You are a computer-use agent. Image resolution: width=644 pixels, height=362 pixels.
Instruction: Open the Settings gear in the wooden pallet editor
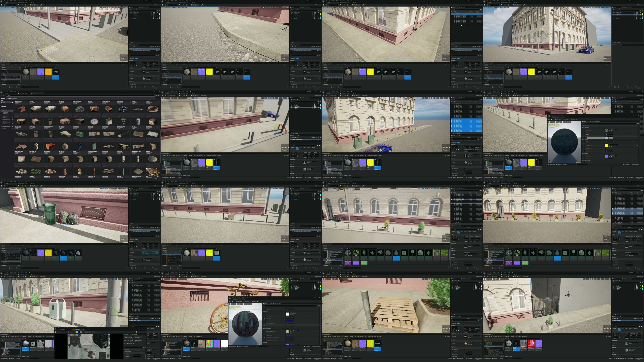(x=479, y=277)
